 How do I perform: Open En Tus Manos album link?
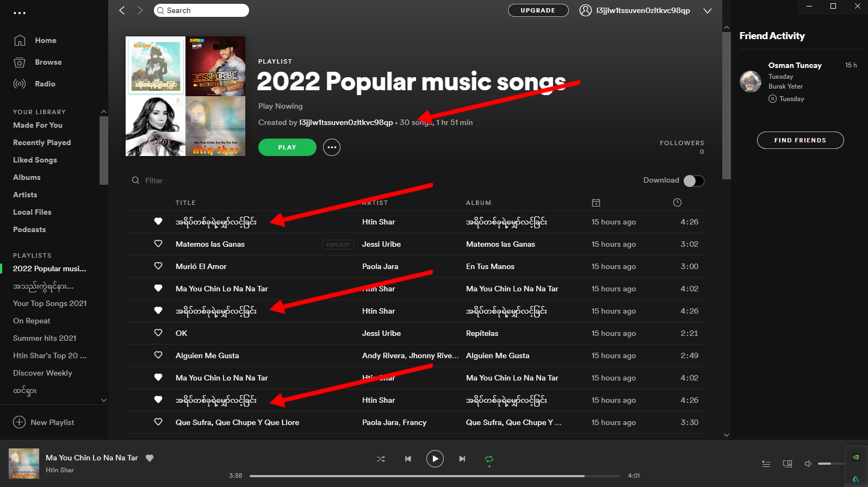(490, 266)
